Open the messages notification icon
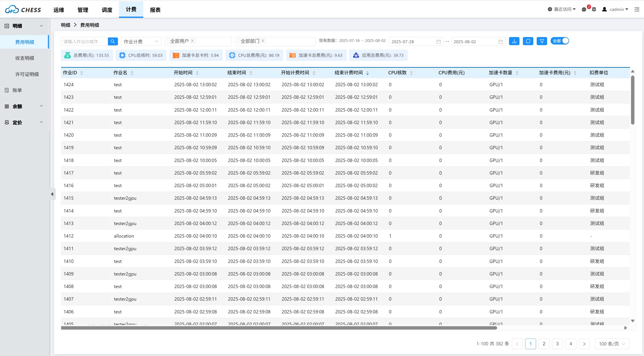Image resolution: width=644 pixels, height=356 pixels. tap(584, 10)
